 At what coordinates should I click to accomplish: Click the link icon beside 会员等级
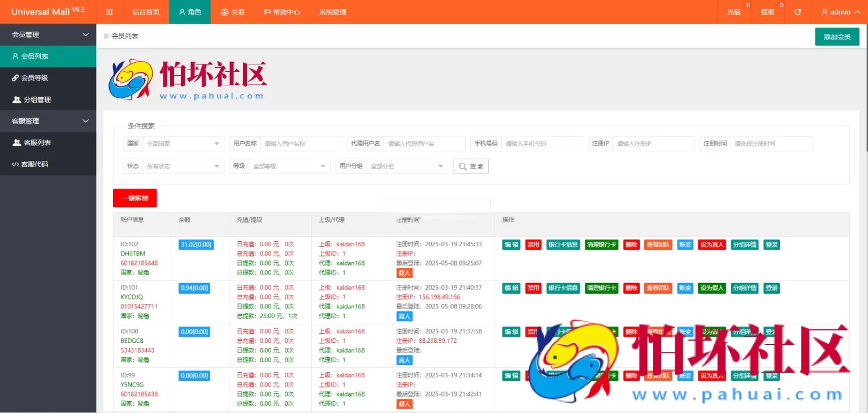(x=15, y=77)
